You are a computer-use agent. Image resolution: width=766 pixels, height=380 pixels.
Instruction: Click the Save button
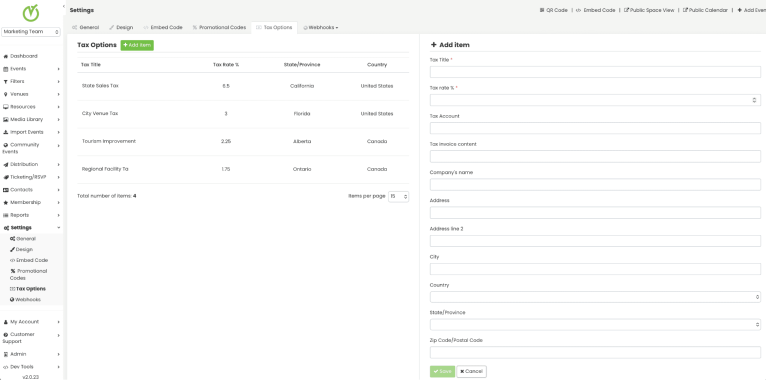442,371
